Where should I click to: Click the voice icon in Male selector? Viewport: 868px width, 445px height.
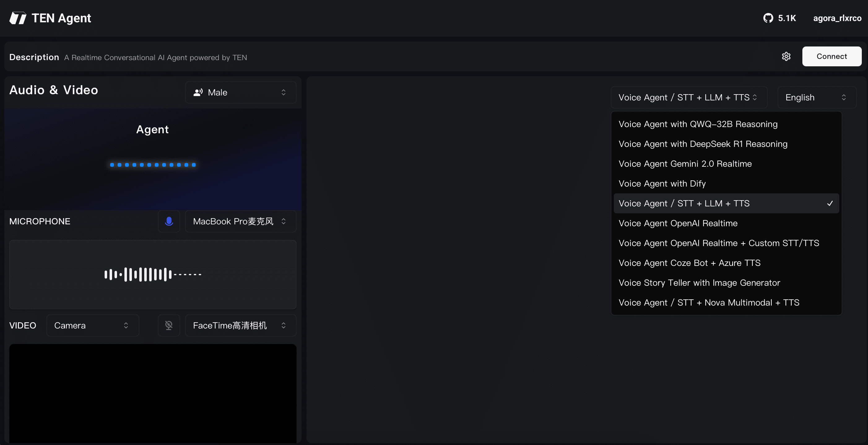198,92
